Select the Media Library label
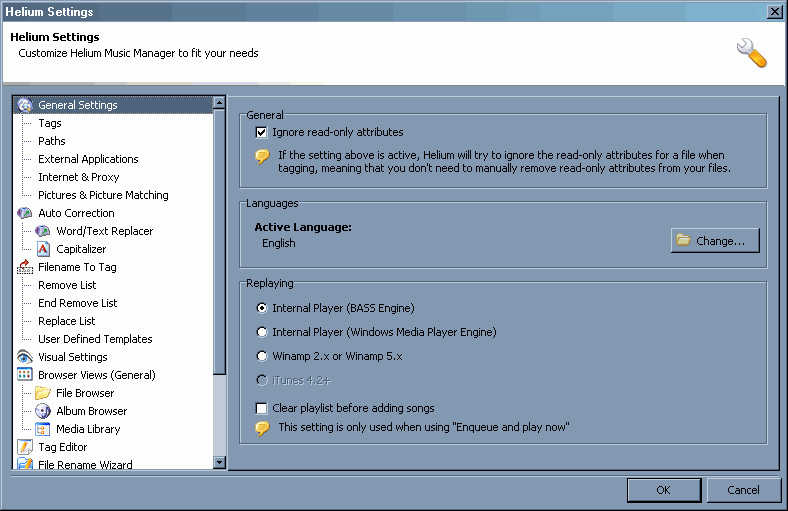 88,429
